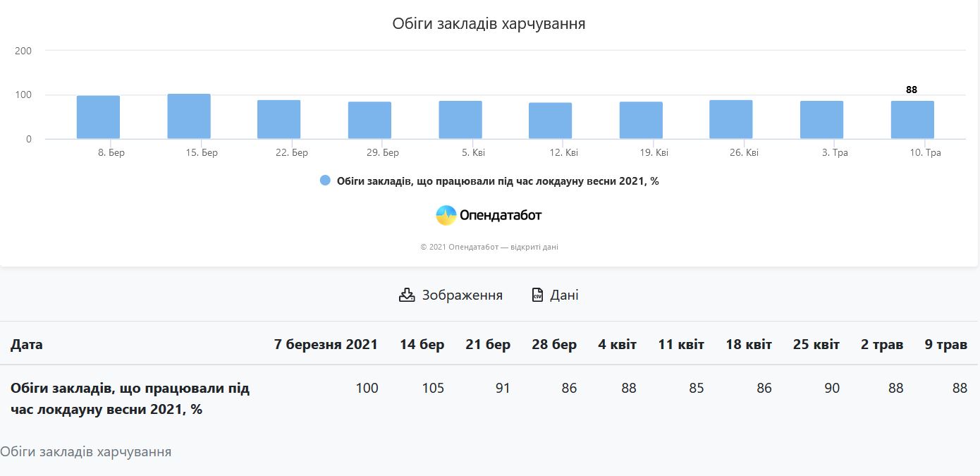Open the Дані export link
The width and height of the screenshot is (980, 476).
[565, 295]
